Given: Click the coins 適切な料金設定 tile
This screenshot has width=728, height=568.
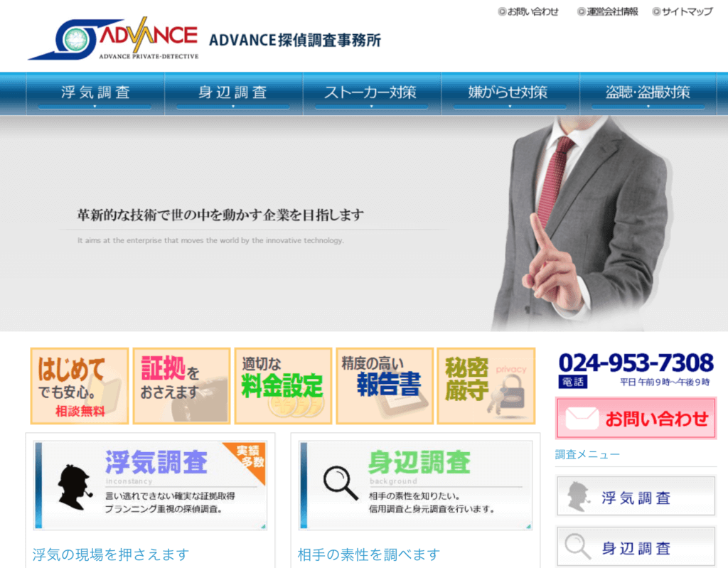Looking at the screenshot, I should pos(283,386).
